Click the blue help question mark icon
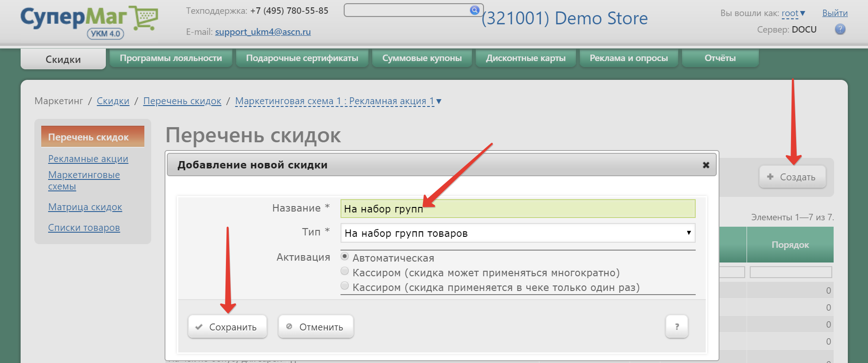 coord(840,29)
